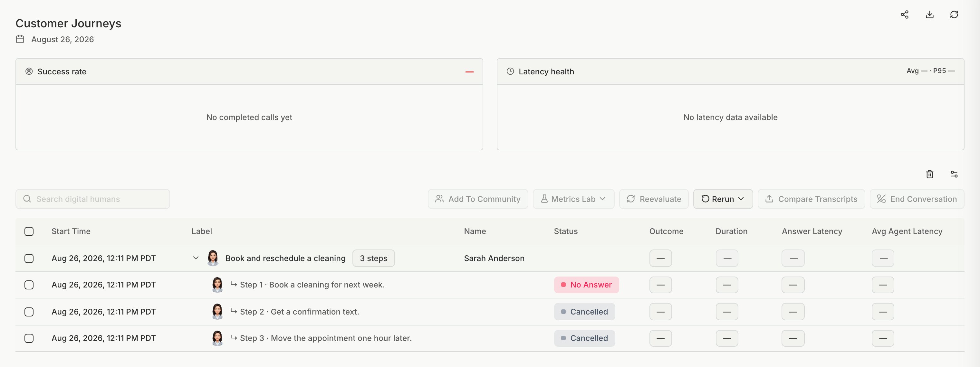
Task: Select all rows with header checkbox
Action: 29,231
